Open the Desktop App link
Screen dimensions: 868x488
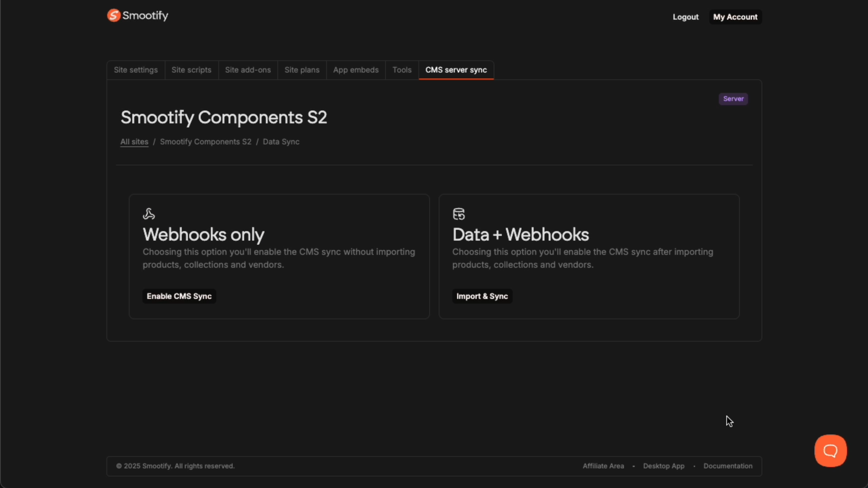tap(663, 466)
